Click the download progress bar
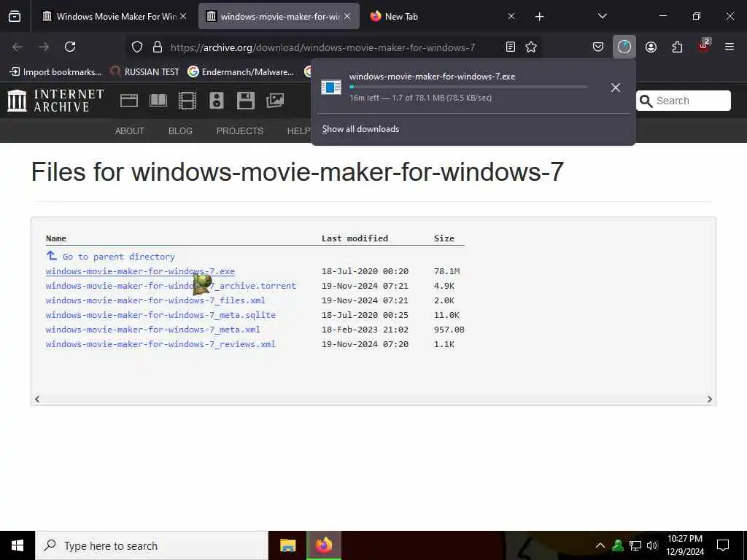The height and width of the screenshot is (560, 747). pyautogui.click(x=469, y=87)
